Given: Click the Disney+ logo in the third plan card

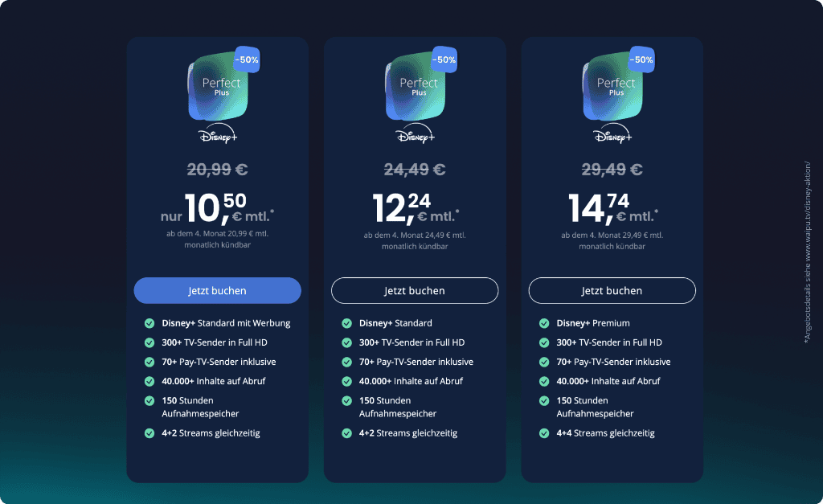Looking at the screenshot, I should pos(613,133).
